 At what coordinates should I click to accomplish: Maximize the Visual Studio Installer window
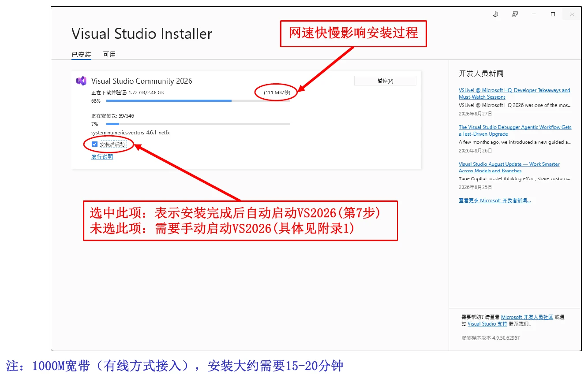pos(553,15)
